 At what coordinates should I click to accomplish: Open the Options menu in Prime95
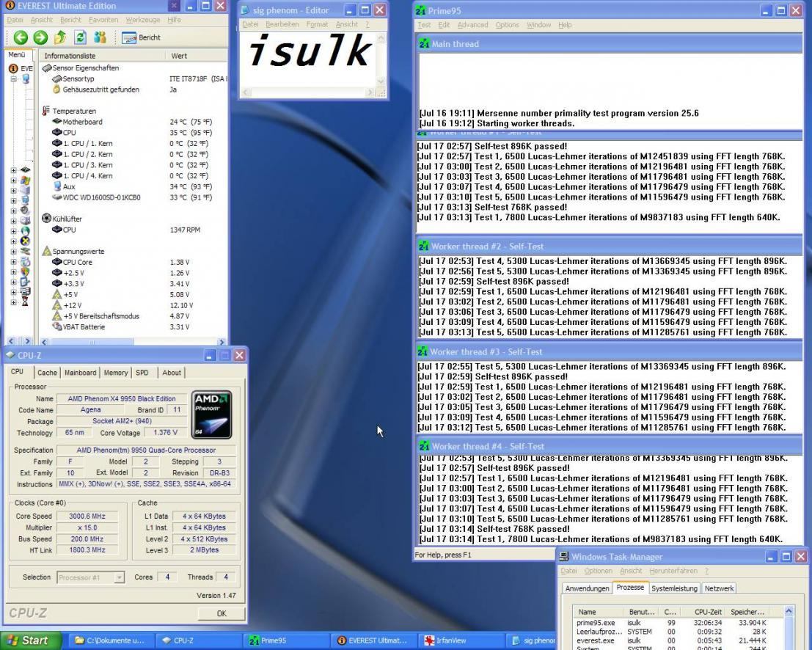coord(507,25)
